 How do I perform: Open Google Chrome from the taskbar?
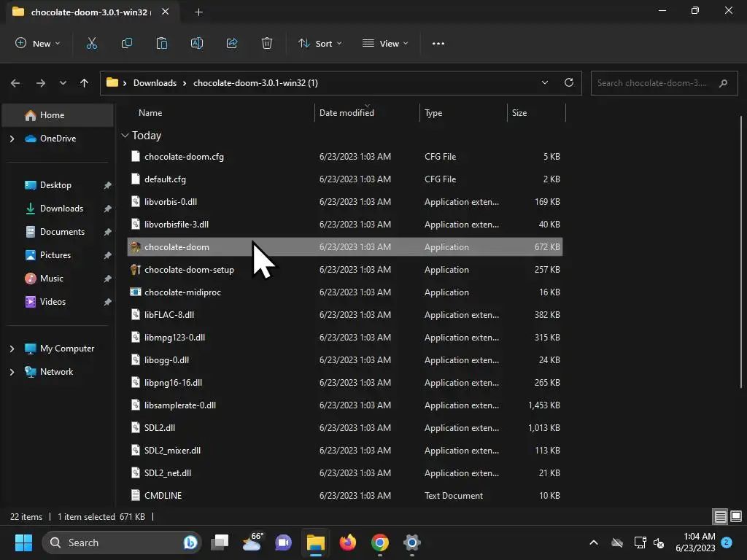(x=379, y=542)
